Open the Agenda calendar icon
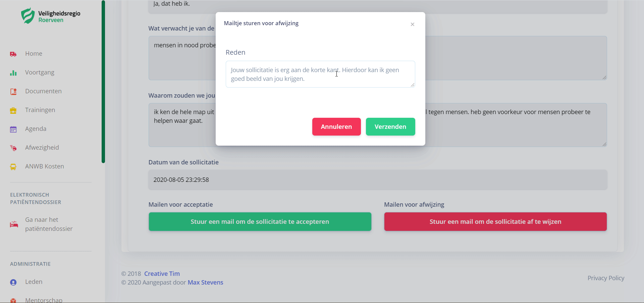Image resolution: width=644 pixels, height=303 pixels. (13, 129)
